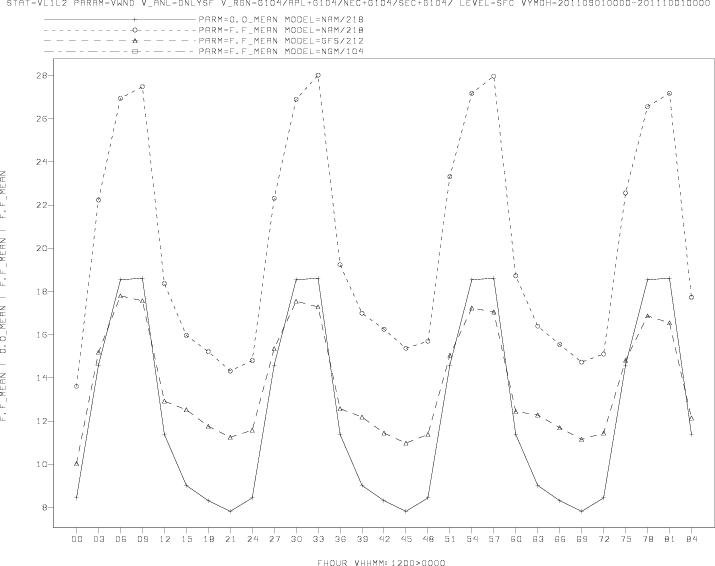Select legend entry PARM=F.F_MEAN MODEL=GFS/212
Screen dimensions: 715x566
(281, 41)
